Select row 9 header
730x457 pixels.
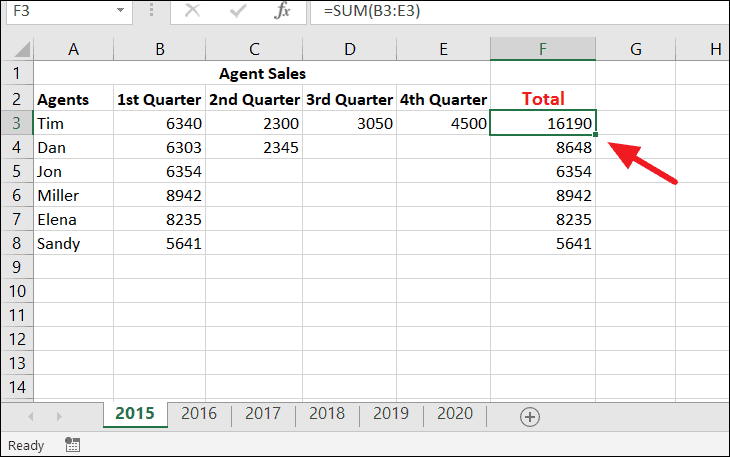[17, 267]
